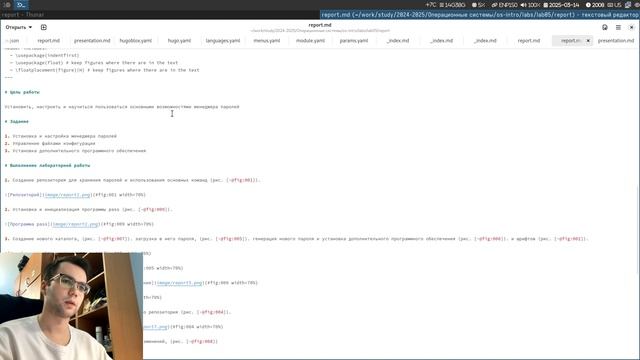Close the text editor window

631,27
